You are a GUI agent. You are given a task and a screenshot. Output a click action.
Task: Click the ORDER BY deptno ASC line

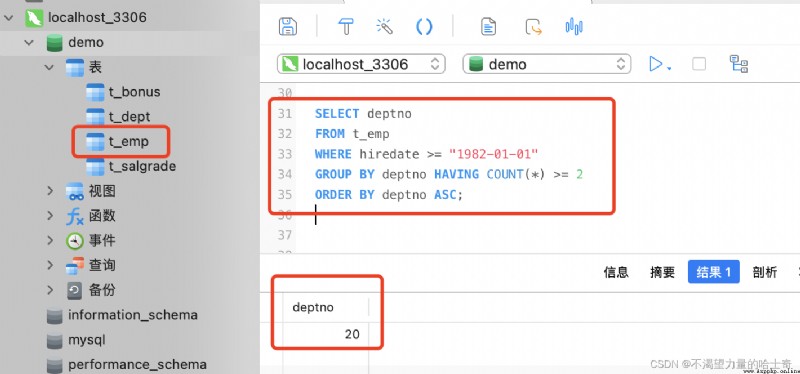389,195
